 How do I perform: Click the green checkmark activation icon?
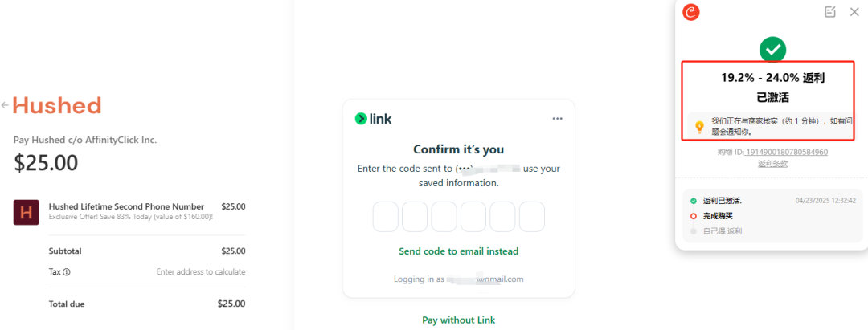click(x=773, y=50)
